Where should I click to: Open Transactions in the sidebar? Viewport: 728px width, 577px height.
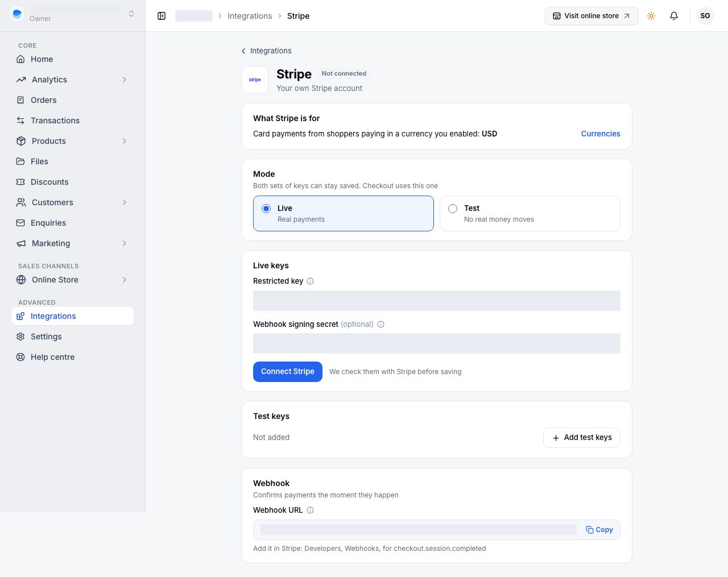point(72,121)
